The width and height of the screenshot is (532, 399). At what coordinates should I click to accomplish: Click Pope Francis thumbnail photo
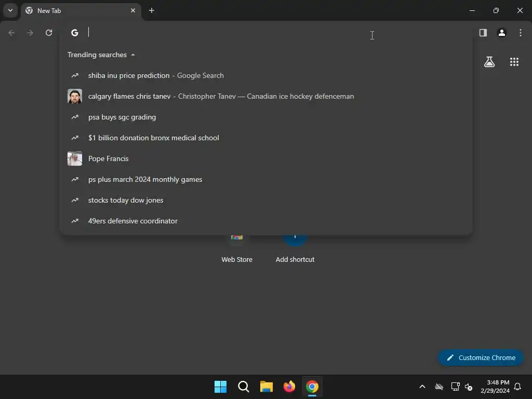pos(75,158)
